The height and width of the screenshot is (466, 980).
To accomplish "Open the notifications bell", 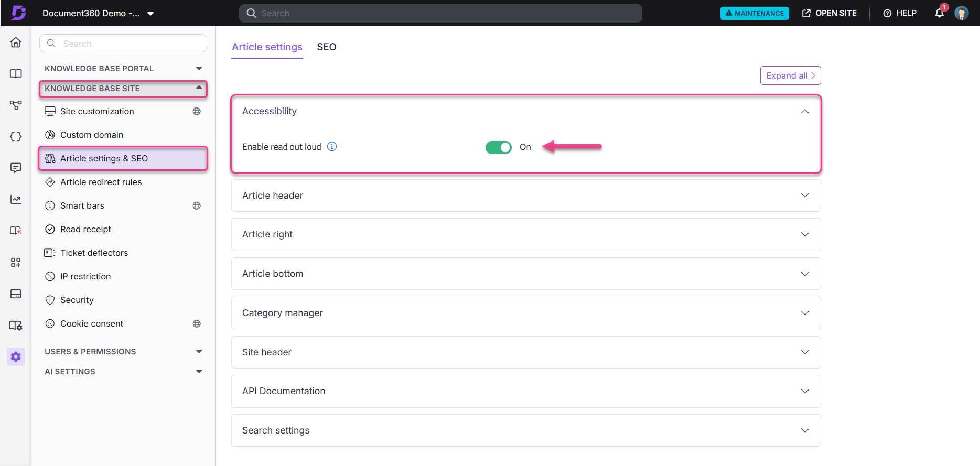I will click(940, 13).
